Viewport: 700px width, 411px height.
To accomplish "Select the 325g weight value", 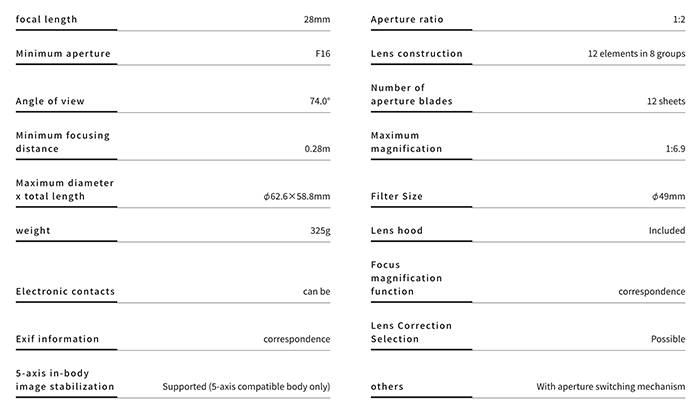I will (319, 231).
